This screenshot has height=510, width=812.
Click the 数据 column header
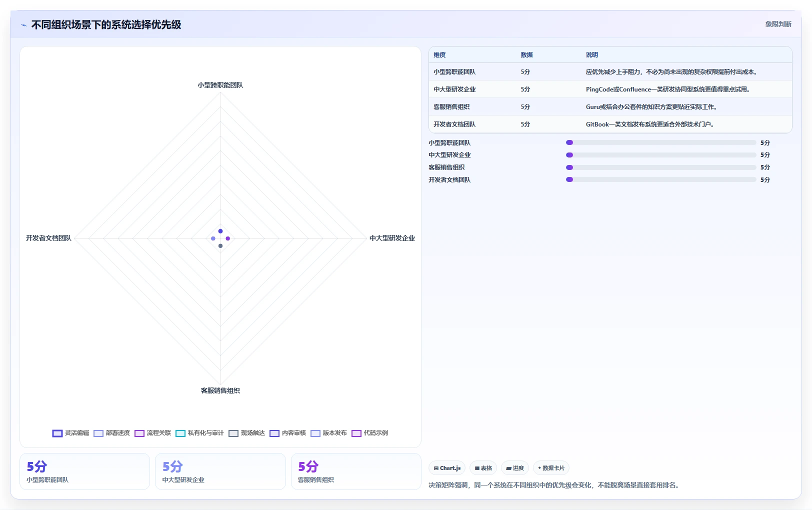[x=526, y=55]
